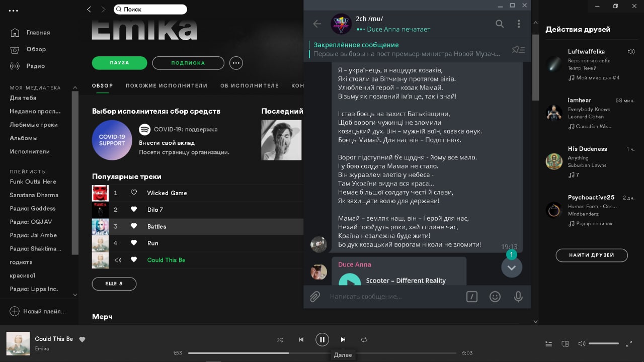This screenshot has height=362, width=644.
Task: Open the play queue
Action: click(549, 344)
